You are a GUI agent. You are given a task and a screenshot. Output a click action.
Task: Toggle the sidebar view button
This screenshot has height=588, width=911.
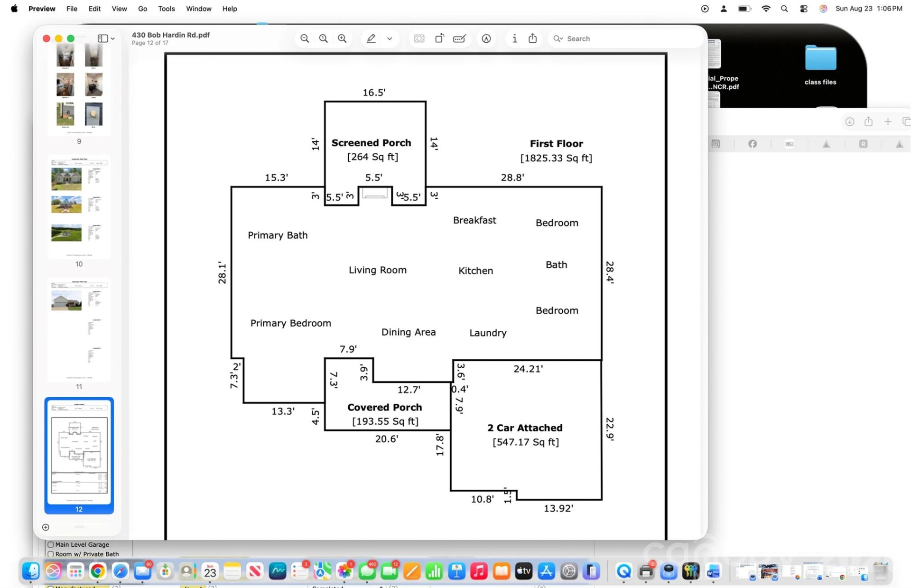click(x=102, y=38)
